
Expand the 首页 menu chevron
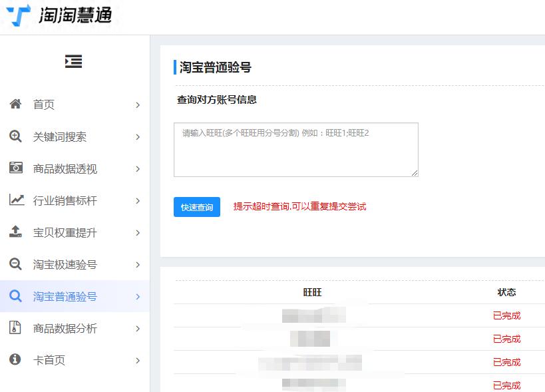click(138, 104)
